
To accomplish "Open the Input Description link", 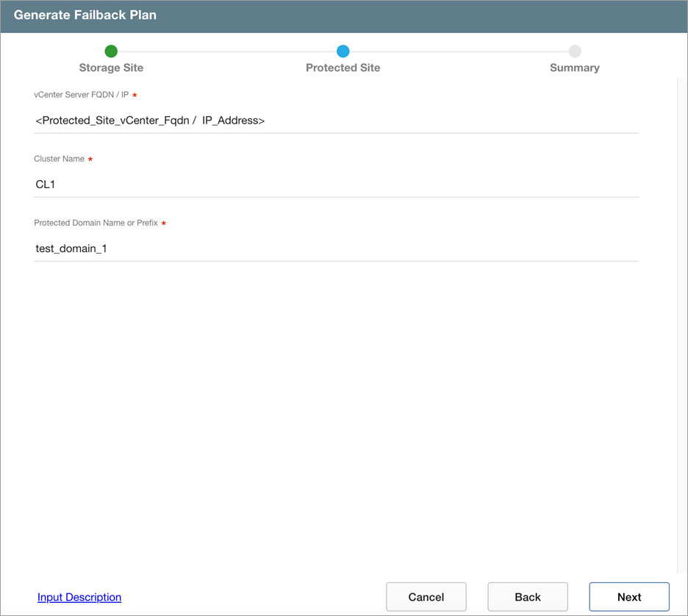I will point(79,597).
